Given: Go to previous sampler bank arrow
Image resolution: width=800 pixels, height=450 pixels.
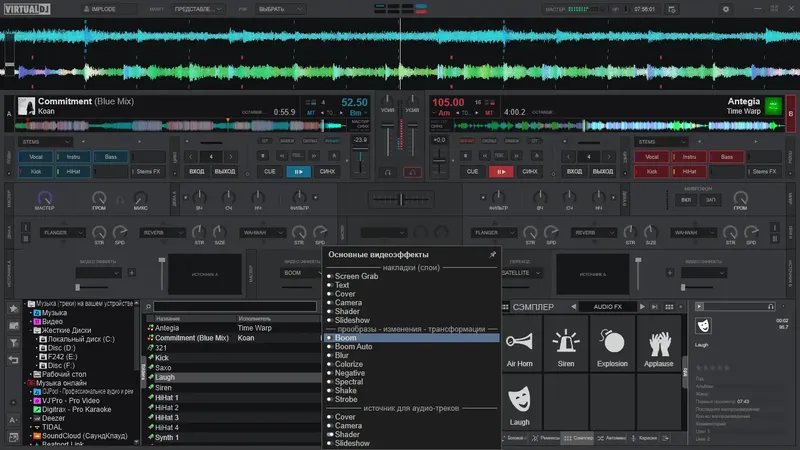Looking at the screenshot, I should tap(573, 307).
